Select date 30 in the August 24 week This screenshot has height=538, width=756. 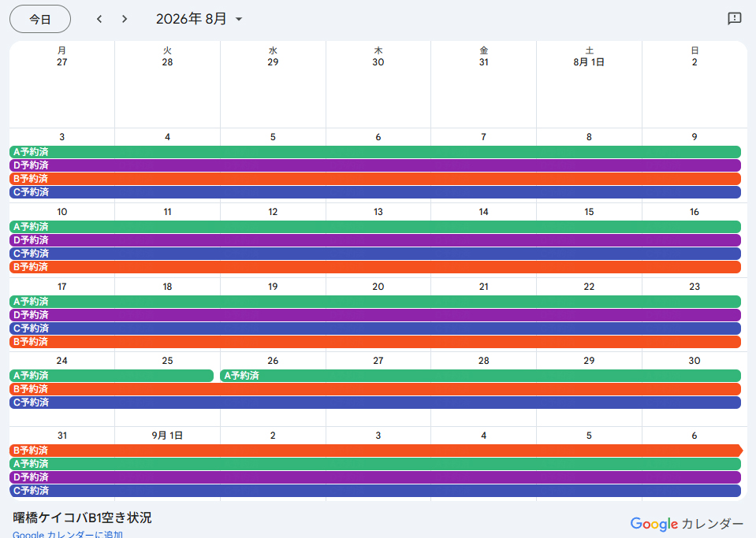pyautogui.click(x=695, y=361)
